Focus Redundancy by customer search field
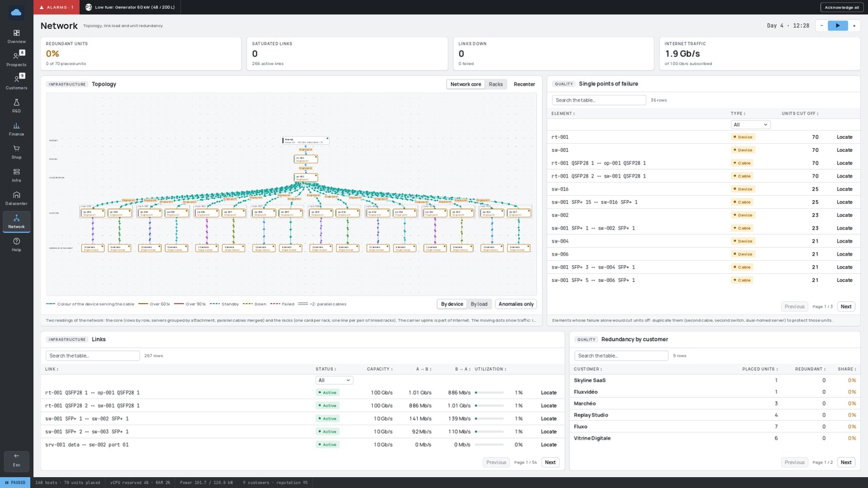The height and width of the screenshot is (488, 868). [621, 356]
